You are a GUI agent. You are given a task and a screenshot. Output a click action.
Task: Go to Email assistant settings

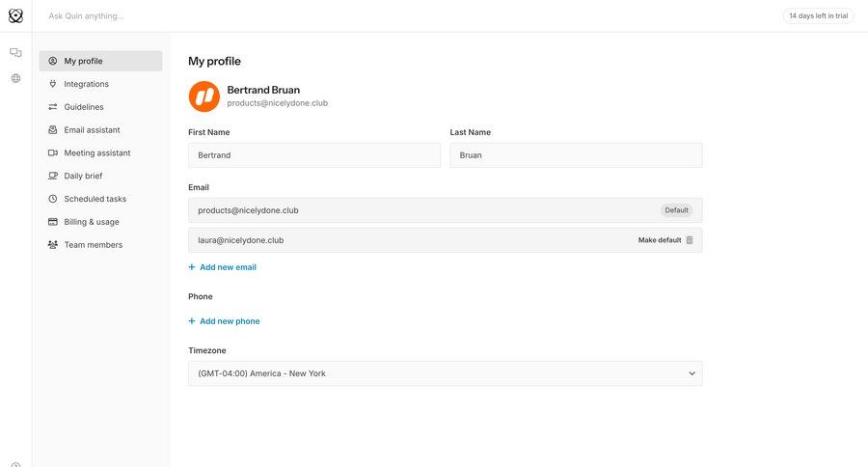[x=92, y=130]
